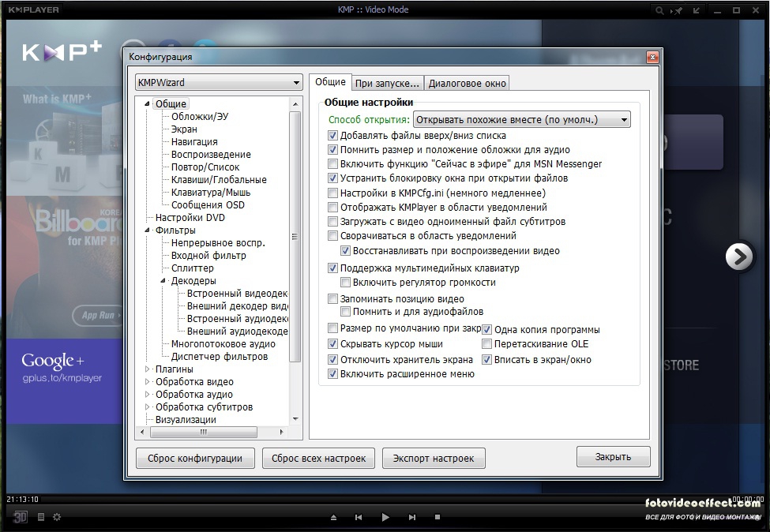The width and height of the screenshot is (770, 532).
Task: Open the settings gear in bottom bar
Action: (57, 517)
